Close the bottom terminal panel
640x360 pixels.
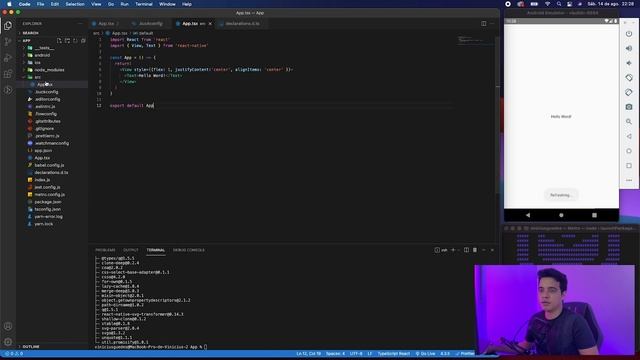click(x=492, y=250)
